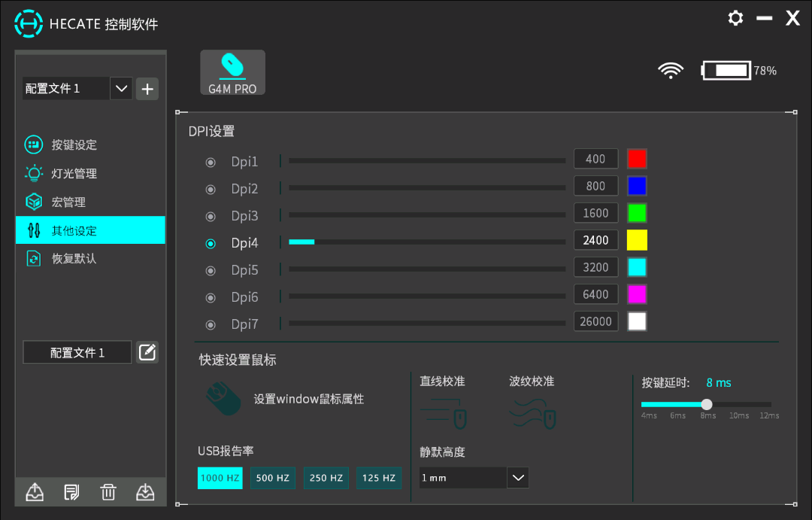Viewport: 812px width, 520px height.
Task: Open the 静默高度 lift-off height dropdown
Action: (x=517, y=477)
